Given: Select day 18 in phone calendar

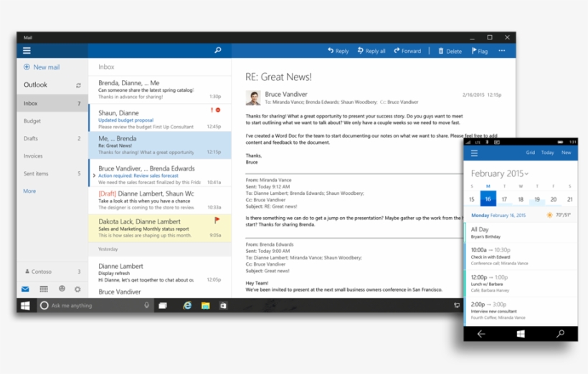Looking at the screenshot, I should 521,199.
